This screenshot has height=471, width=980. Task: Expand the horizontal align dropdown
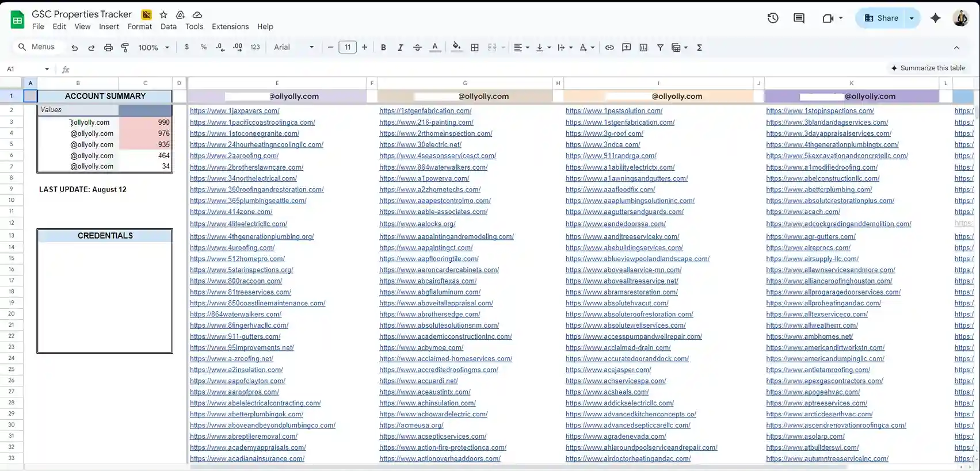pyautogui.click(x=521, y=48)
